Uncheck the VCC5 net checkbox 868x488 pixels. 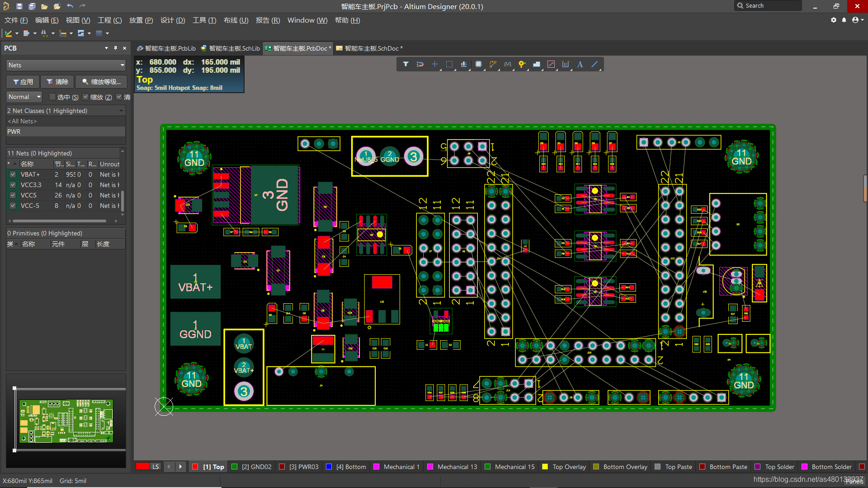(x=13, y=195)
